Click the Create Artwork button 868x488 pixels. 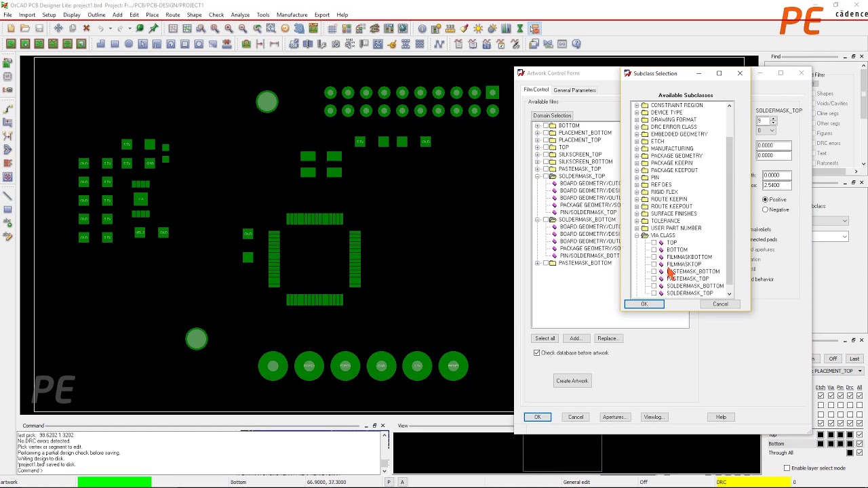pos(572,381)
